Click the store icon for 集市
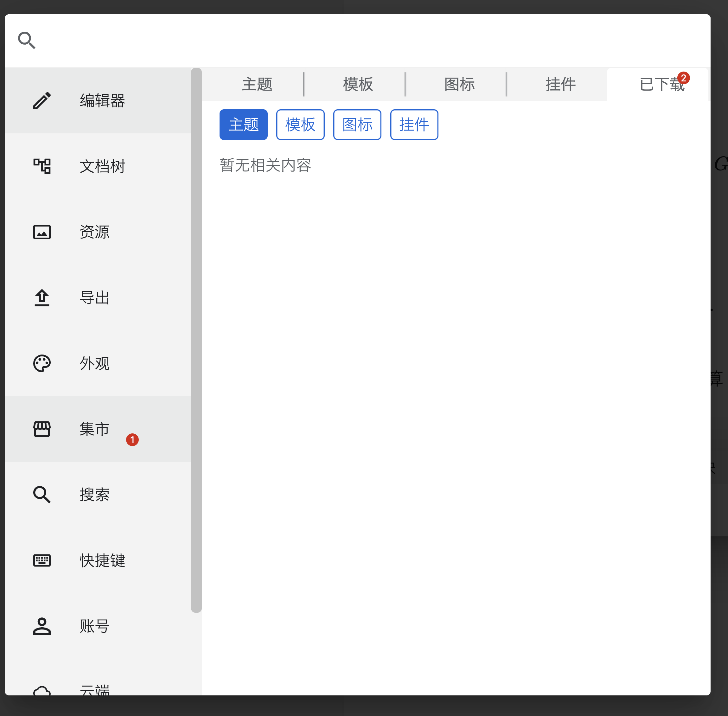Viewport: 728px width, 716px height. pos(42,429)
